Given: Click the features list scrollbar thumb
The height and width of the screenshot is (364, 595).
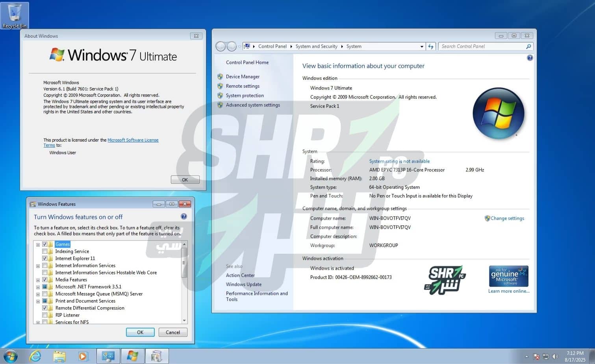Looking at the screenshot, I should [184, 263].
